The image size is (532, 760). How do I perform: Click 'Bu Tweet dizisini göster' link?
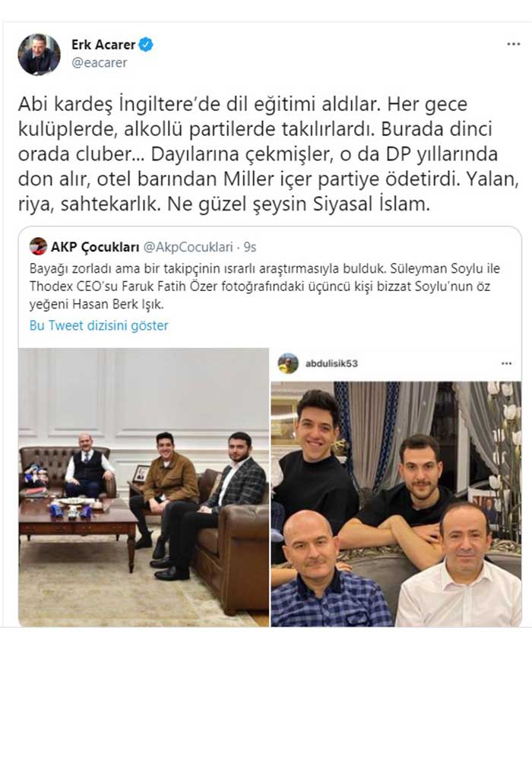(99, 325)
